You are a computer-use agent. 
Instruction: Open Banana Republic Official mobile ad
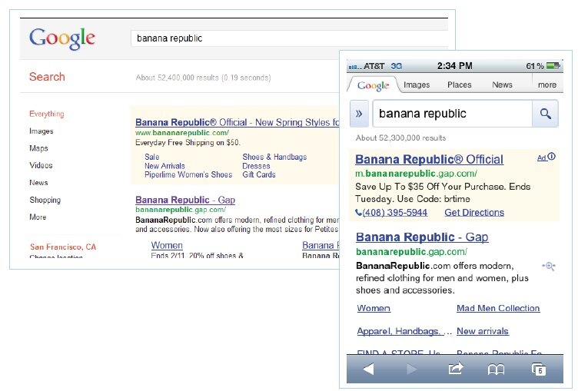(x=429, y=160)
